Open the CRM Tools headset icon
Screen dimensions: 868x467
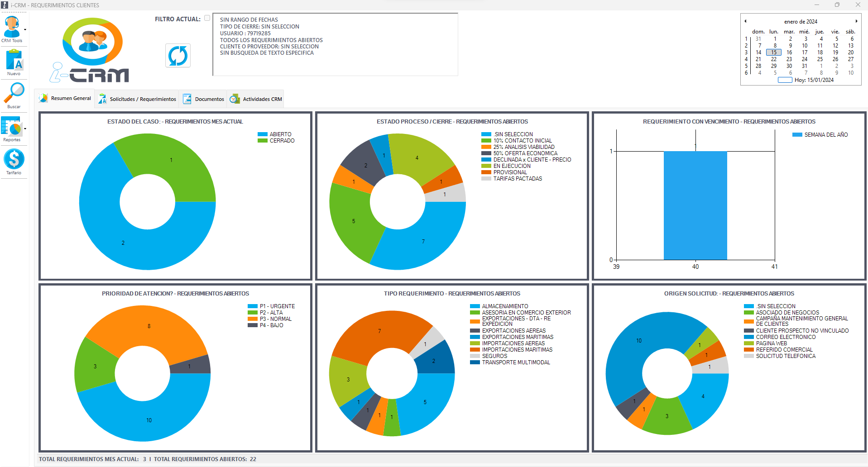pyautogui.click(x=12, y=27)
